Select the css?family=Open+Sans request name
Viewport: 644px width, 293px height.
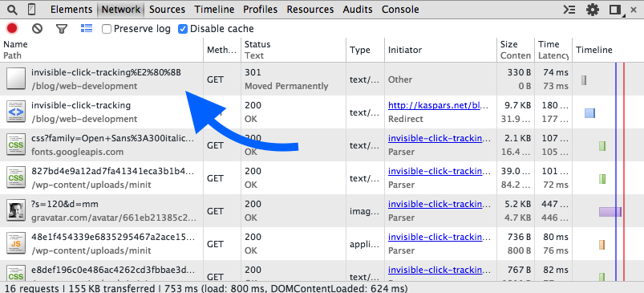(x=113, y=139)
